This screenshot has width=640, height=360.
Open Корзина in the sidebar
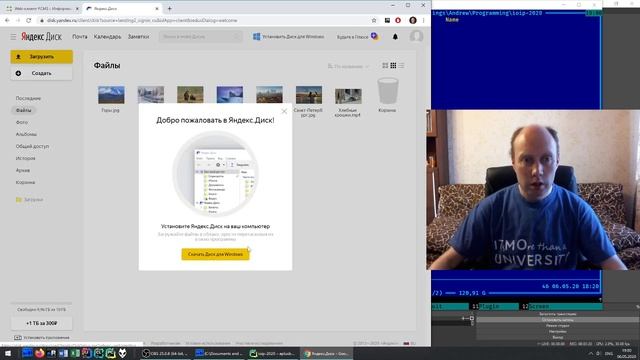25,182
